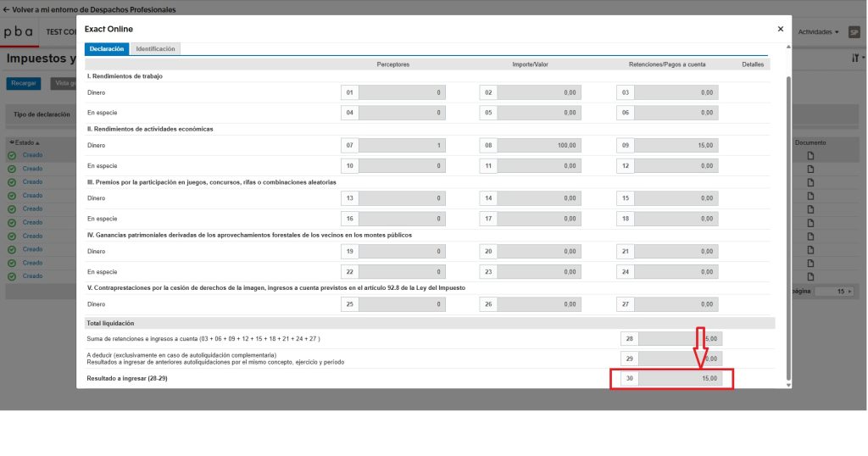Click the green status check icon in the first row

click(x=12, y=156)
